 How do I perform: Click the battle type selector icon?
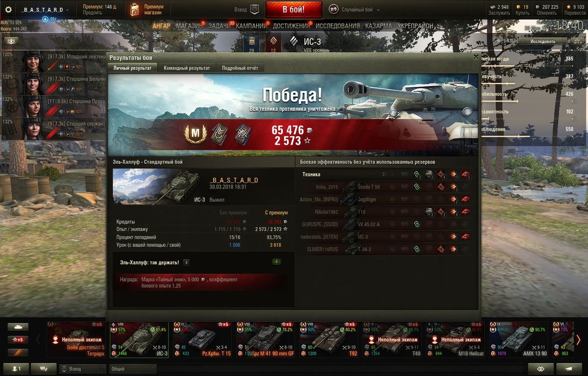(x=333, y=9)
